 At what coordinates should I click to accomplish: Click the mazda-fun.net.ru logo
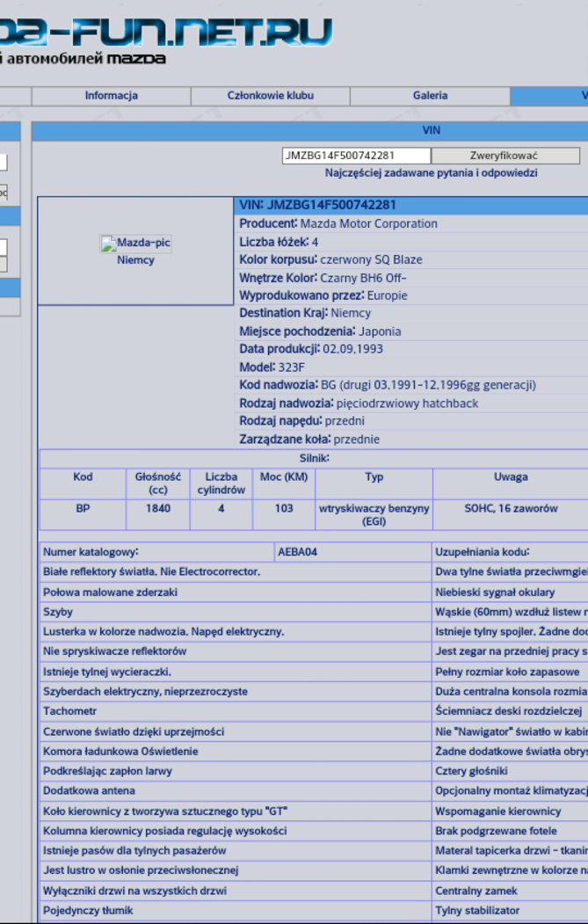(166, 31)
